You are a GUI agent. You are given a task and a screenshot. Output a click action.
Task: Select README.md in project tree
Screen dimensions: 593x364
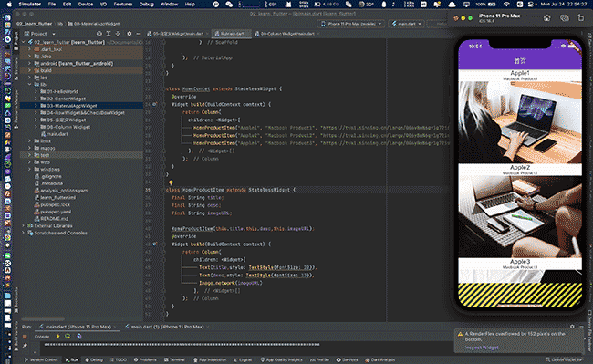(55, 218)
